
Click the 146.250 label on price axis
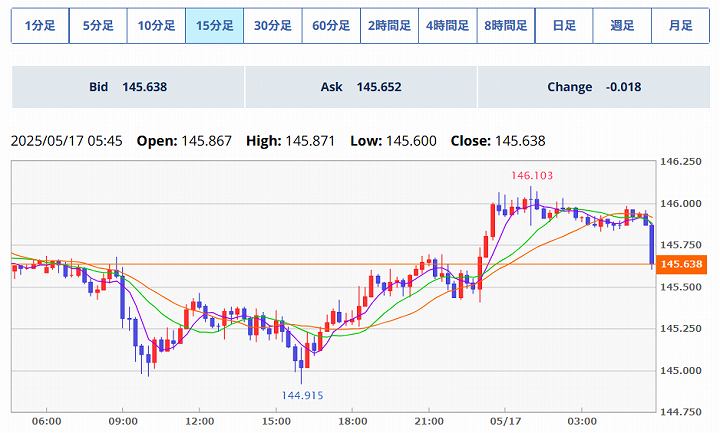684,162
